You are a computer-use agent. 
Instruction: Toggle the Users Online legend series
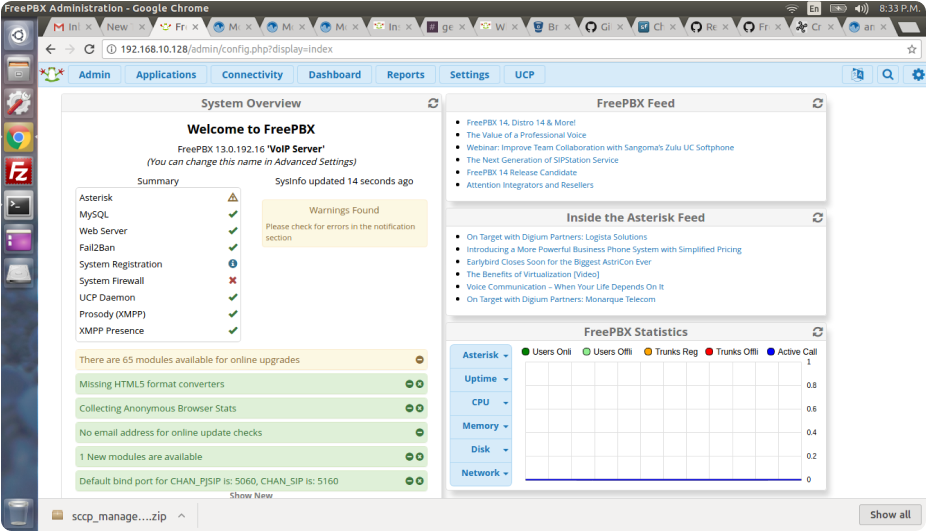click(x=546, y=352)
